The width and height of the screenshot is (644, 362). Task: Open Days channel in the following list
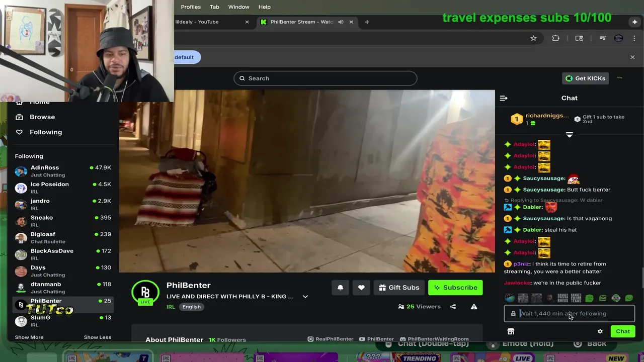pos(63,270)
